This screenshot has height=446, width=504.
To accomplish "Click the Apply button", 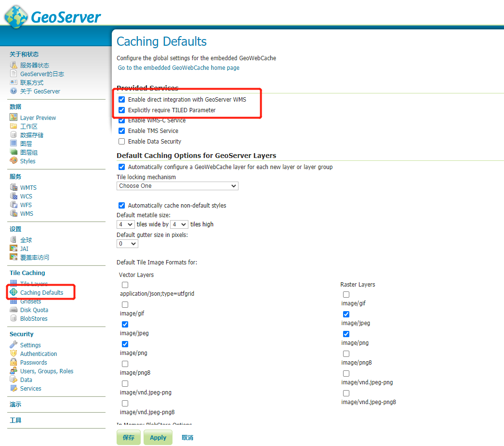I will 158,437.
